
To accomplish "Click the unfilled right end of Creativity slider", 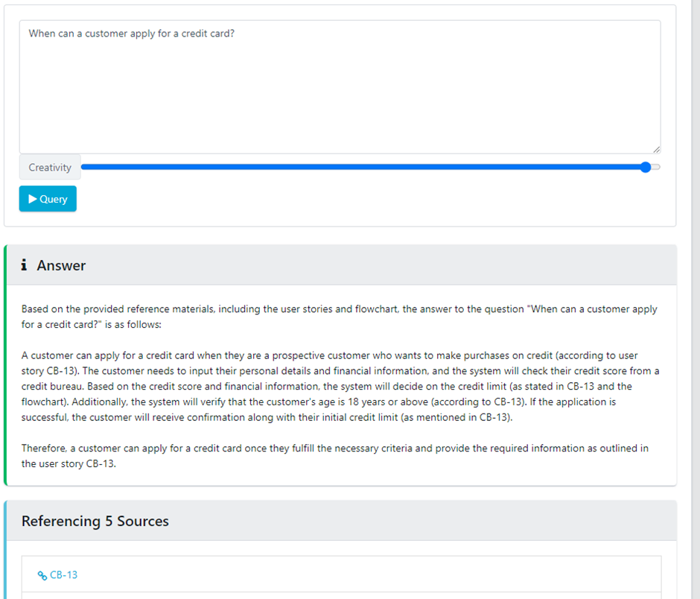I will click(656, 167).
